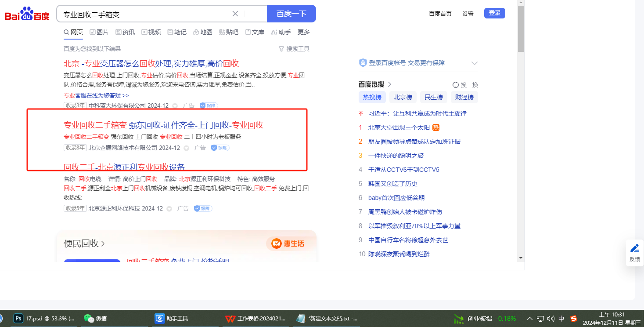The height and width of the screenshot is (327, 644).
Task: Click the Sogou input method tray icon
Action: 574,319
